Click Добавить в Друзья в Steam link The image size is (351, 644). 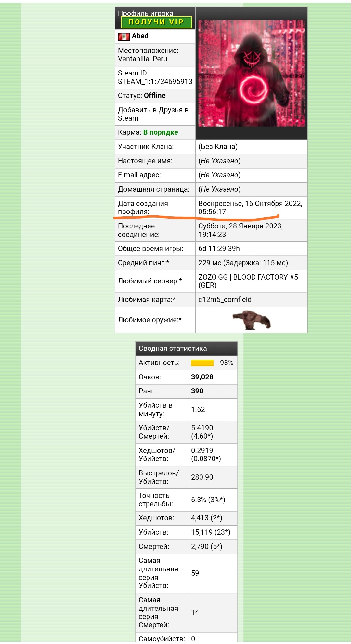click(153, 114)
